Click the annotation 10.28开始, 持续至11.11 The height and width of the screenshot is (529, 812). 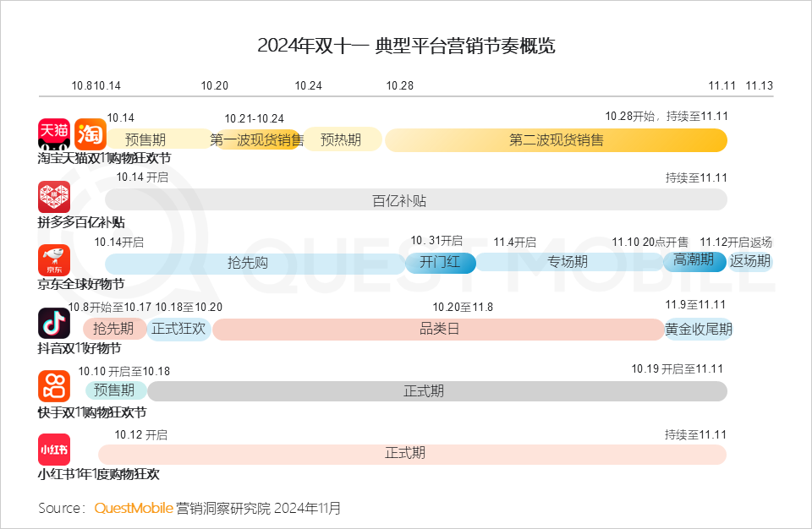point(667,117)
